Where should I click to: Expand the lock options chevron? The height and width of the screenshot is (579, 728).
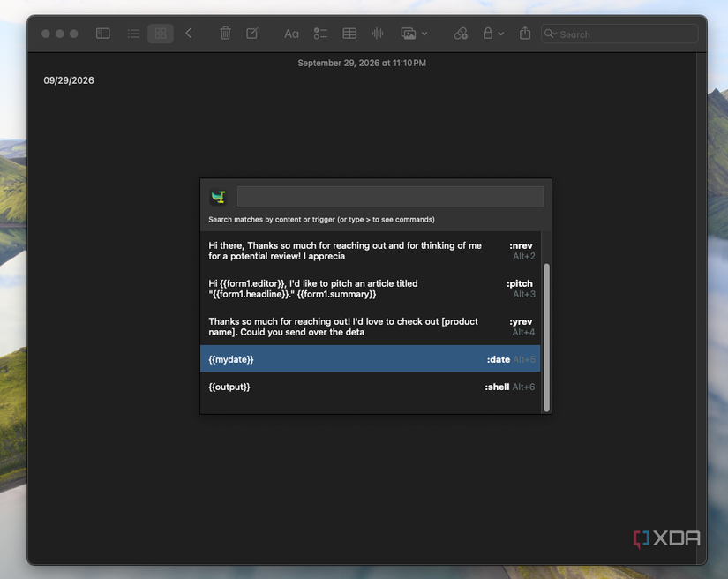click(501, 34)
